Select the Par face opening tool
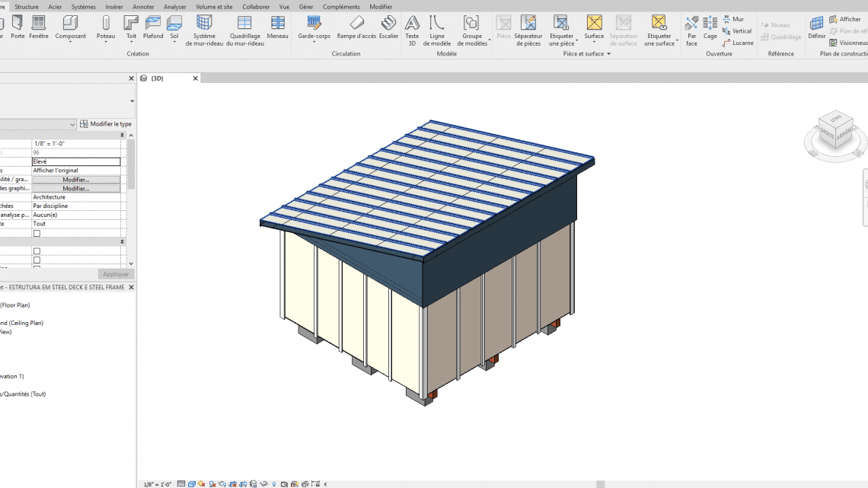 pyautogui.click(x=691, y=30)
